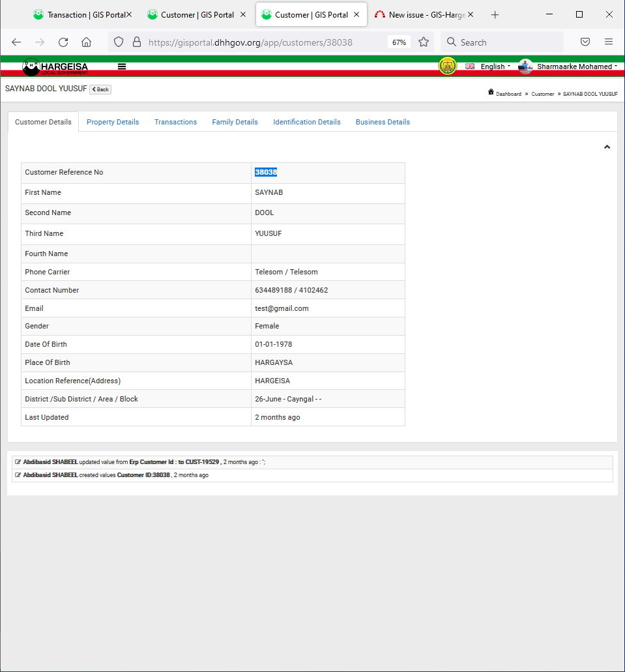Click the Customer Reference No label
625x672 pixels.
coord(64,172)
